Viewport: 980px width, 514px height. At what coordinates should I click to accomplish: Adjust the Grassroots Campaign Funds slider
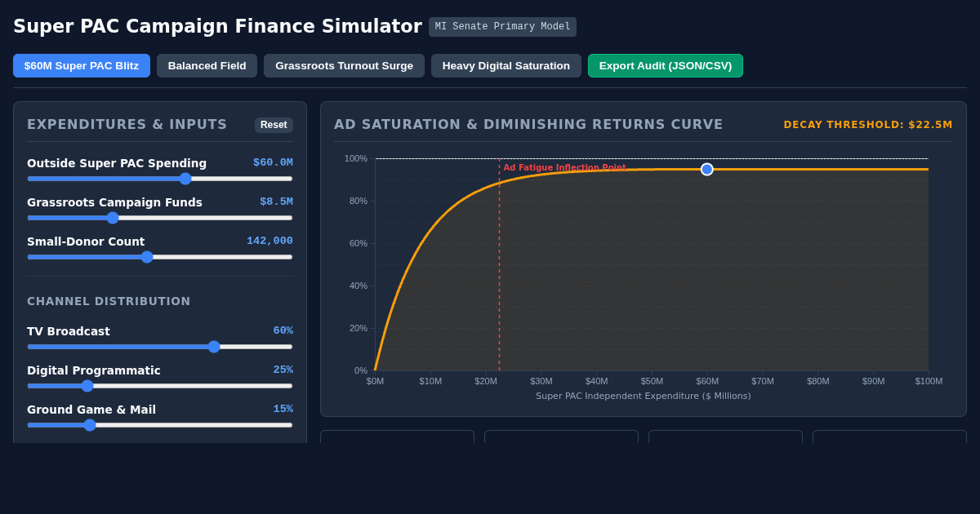160,218
